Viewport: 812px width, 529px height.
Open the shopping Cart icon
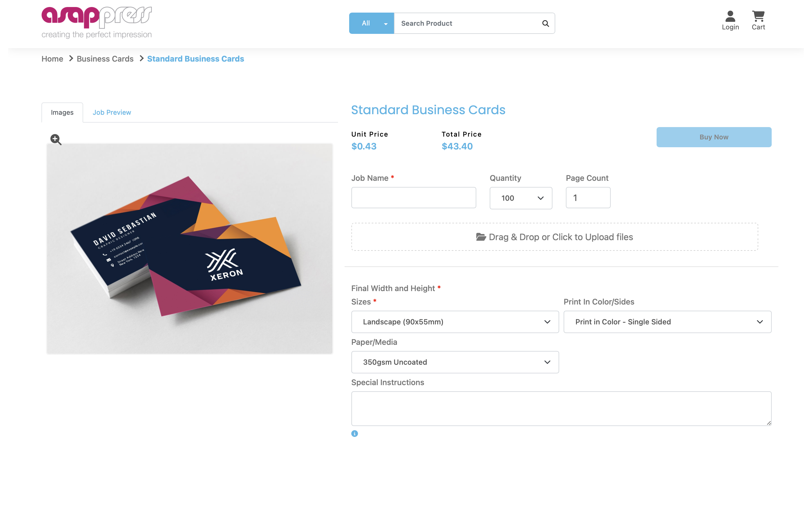758,20
